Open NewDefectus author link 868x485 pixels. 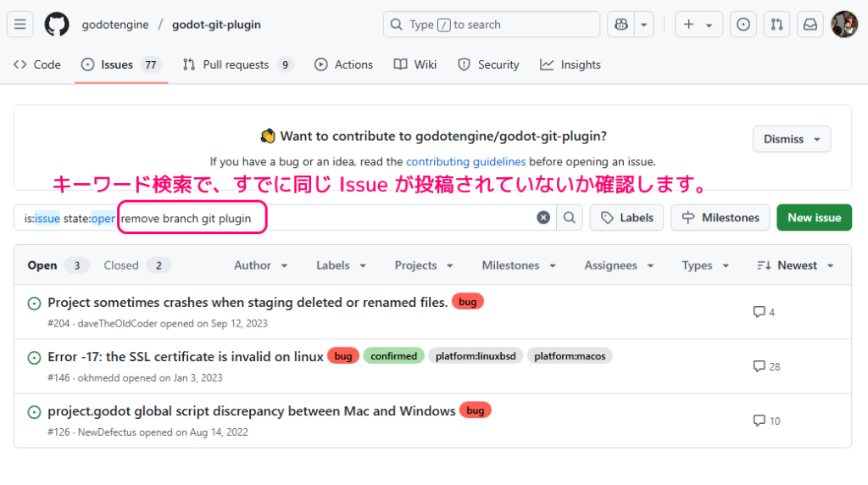coord(107,432)
